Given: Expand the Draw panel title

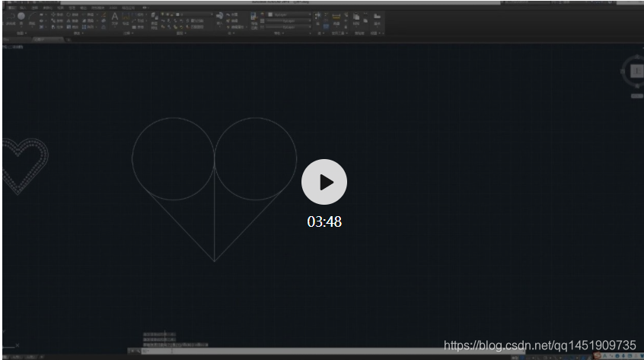Looking at the screenshot, I should pyautogui.click(x=21, y=33).
